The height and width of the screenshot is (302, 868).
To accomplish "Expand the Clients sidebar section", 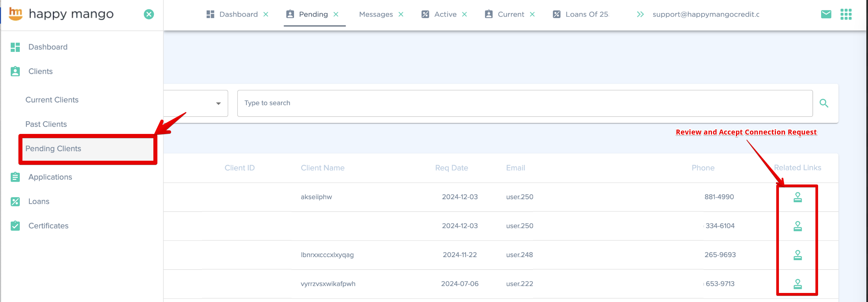I will click(41, 71).
